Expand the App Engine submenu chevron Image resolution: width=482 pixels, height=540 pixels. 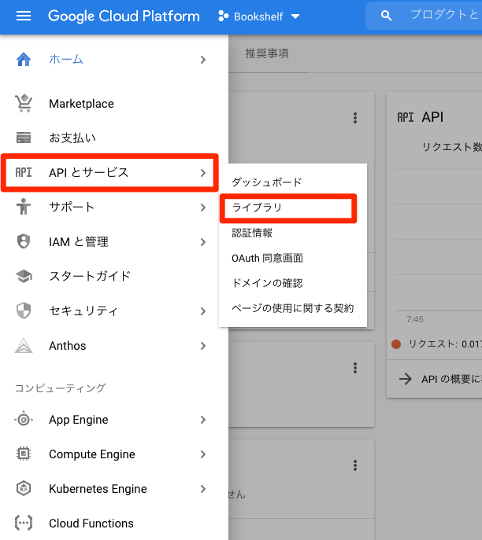[203, 420]
